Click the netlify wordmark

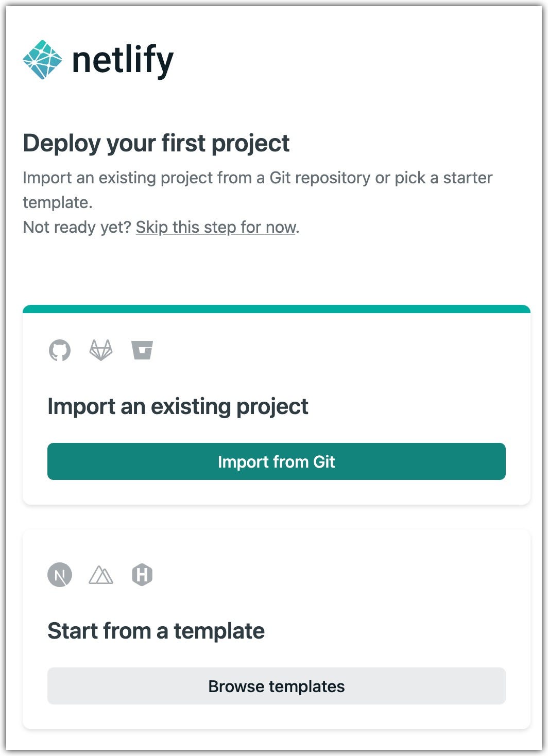(123, 60)
